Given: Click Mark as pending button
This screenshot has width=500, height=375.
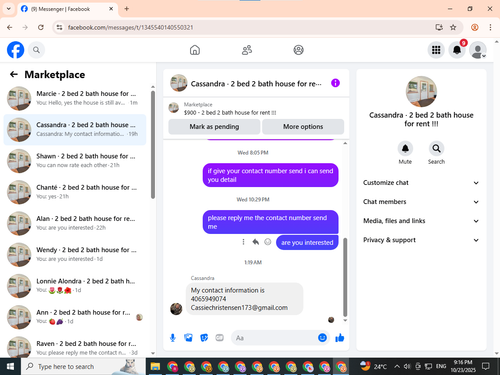Looking at the screenshot, I should tap(214, 127).
